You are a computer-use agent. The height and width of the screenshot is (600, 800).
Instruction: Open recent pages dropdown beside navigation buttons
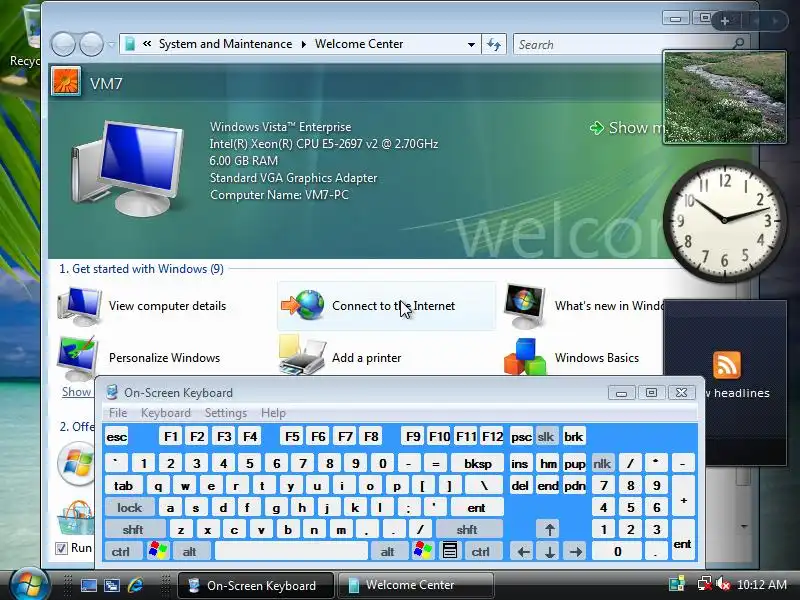[111, 44]
